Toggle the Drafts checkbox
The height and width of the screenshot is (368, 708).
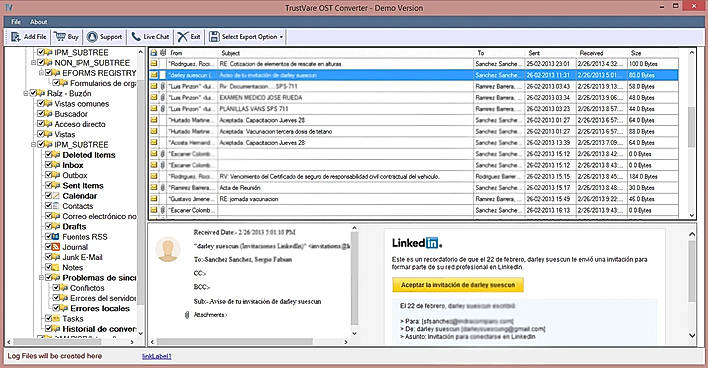pos(49,226)
